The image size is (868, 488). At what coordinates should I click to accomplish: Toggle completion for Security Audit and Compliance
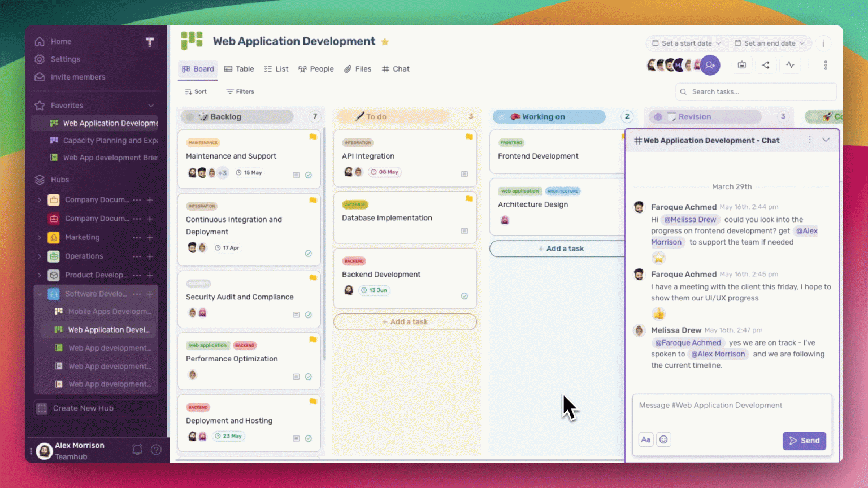pyautogui.click(x=309, y=315)
